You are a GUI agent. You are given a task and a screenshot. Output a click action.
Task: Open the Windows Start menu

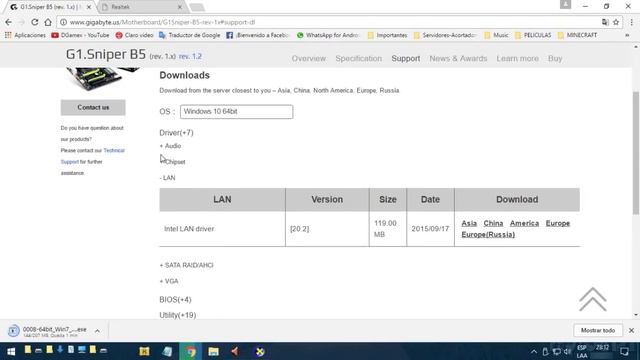pyautogui.click(x=11, y=351)
